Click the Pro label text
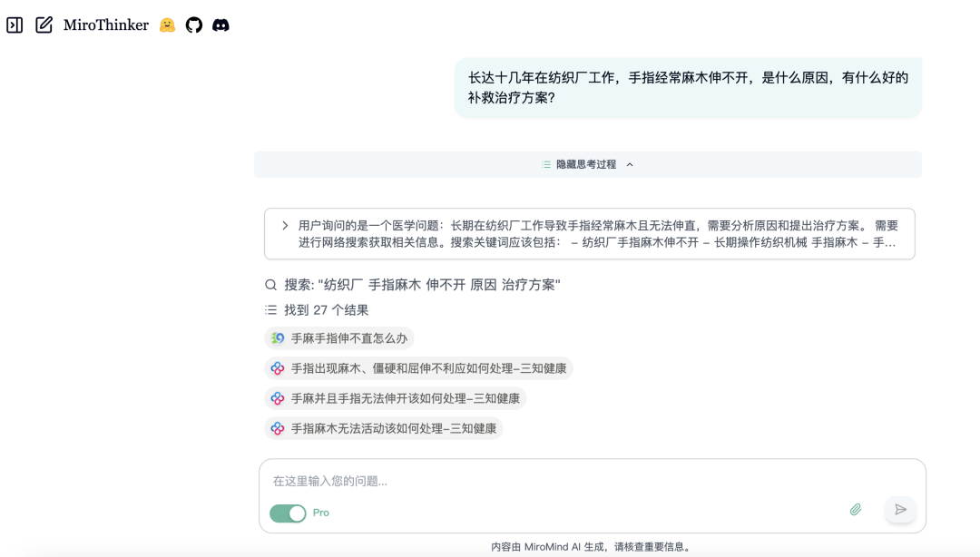The width and height of the screenshot is (980, 557). (321, 513)
